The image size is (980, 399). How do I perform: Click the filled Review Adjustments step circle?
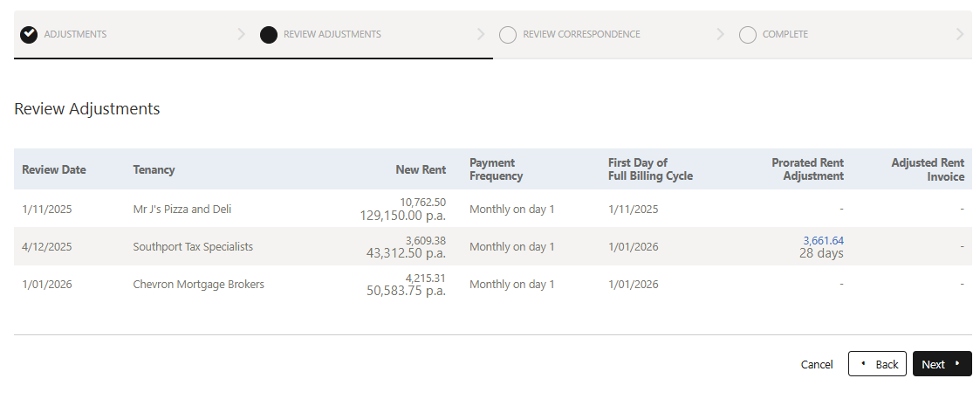269,35
